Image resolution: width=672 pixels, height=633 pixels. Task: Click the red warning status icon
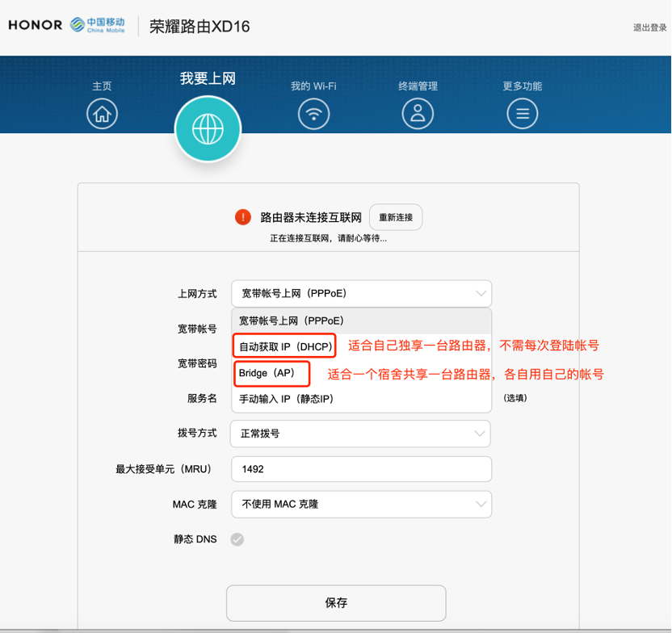pos(243,217)
